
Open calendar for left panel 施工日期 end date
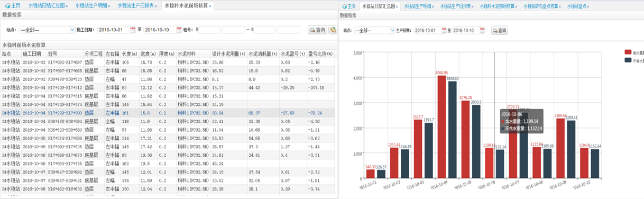tap(178, 30)
